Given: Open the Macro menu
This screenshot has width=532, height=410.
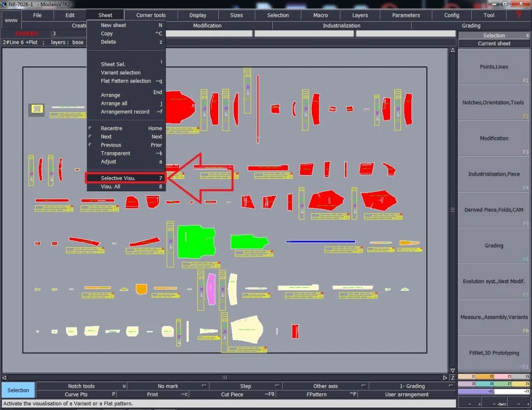Looking at the screenshot, I should tap(321, 15).
